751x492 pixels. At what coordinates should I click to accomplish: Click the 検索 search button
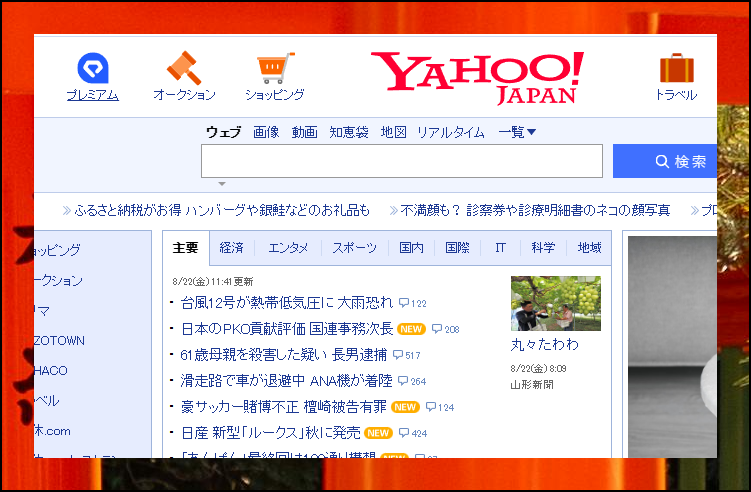(x=665, y=161)
